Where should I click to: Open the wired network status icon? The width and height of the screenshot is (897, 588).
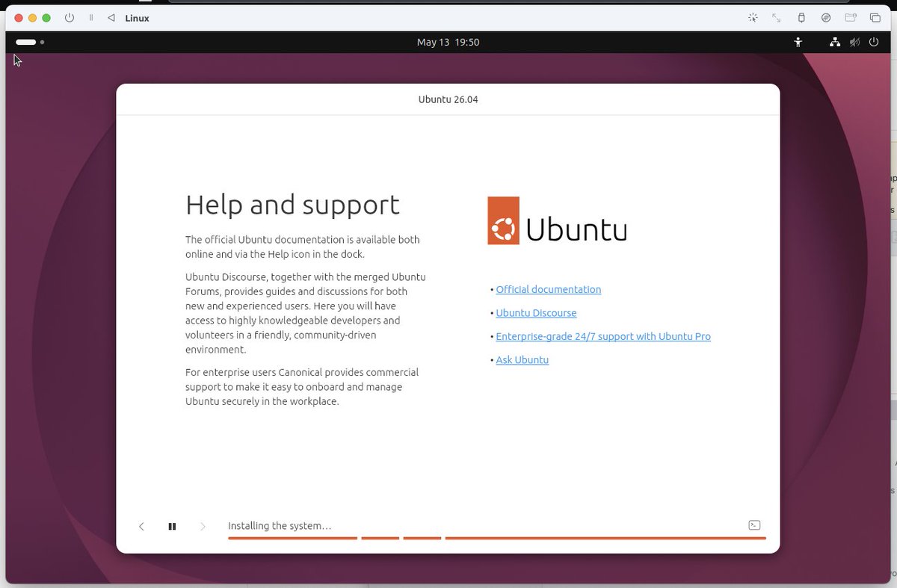click(x=835, y=43)
